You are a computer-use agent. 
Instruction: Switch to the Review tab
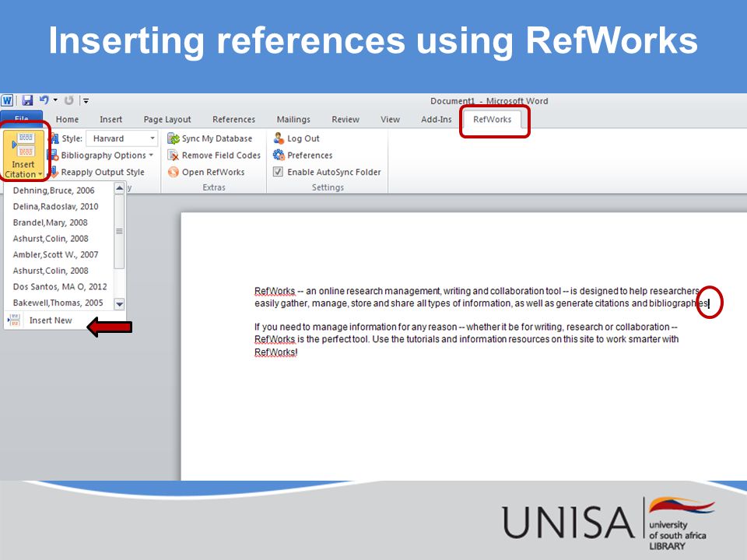345,120
